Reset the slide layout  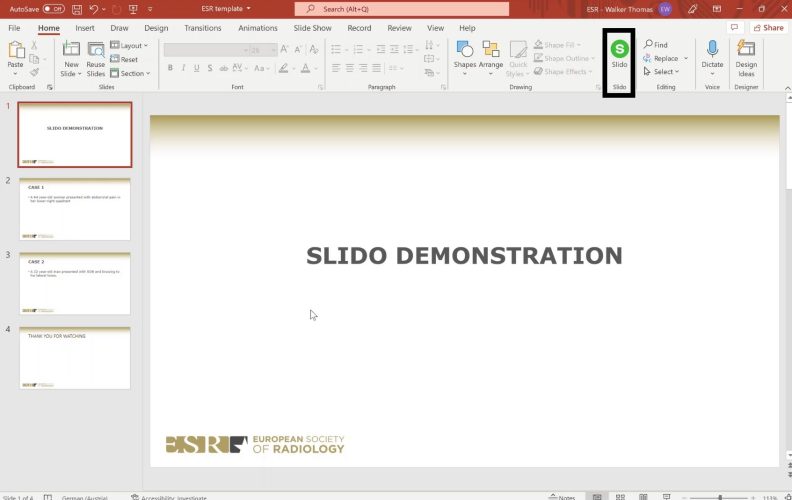[124, 59]
